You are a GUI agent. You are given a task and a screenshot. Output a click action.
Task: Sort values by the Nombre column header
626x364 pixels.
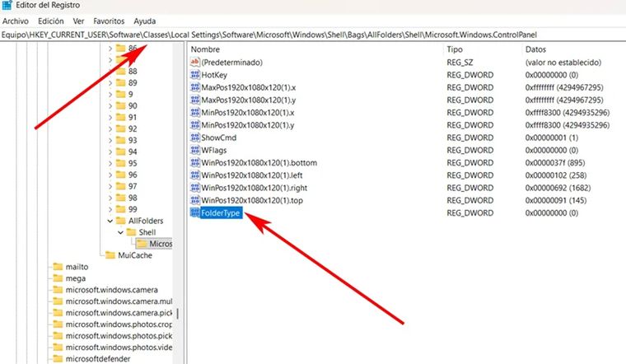(x=208, y=49)
